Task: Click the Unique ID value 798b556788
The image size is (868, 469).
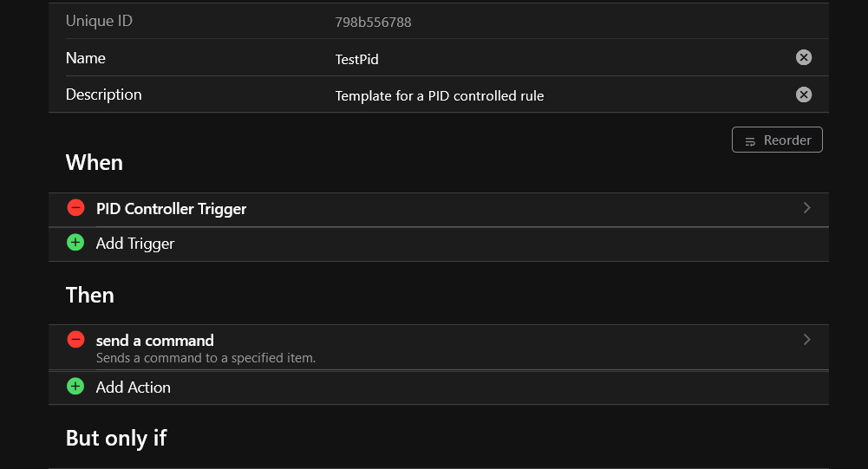Action: tap(373, 23)
